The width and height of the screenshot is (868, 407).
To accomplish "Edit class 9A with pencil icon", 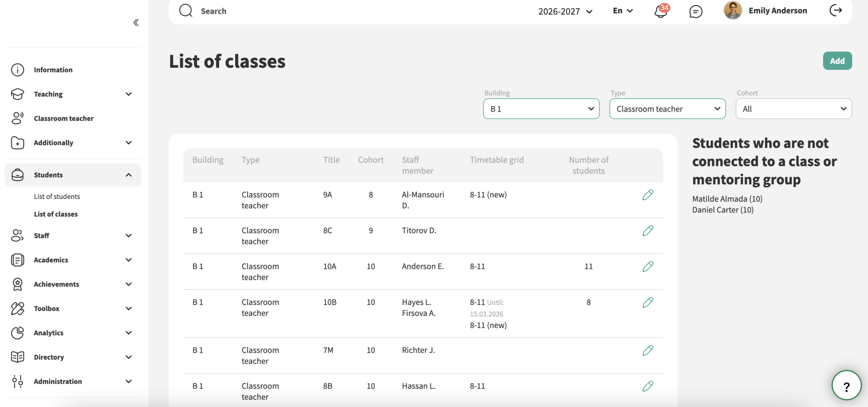I will click(648, 195).
